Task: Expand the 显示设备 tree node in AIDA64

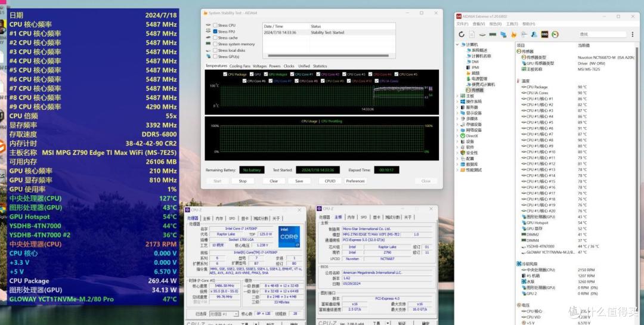Action: pos(457,113)
